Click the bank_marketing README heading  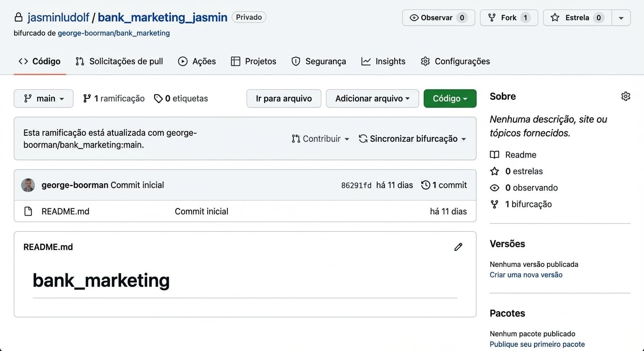click(x=101, y=280)
